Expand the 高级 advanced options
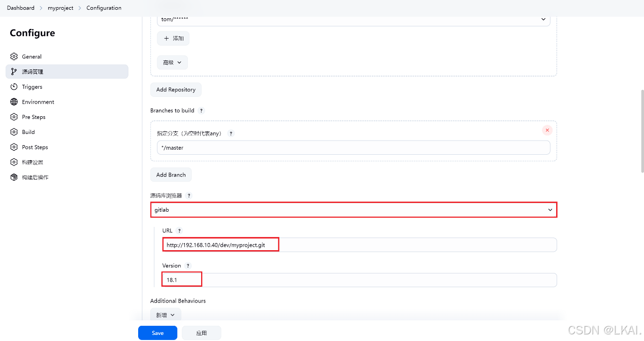This screenshot has width=644, height=341. click(173, 62)
